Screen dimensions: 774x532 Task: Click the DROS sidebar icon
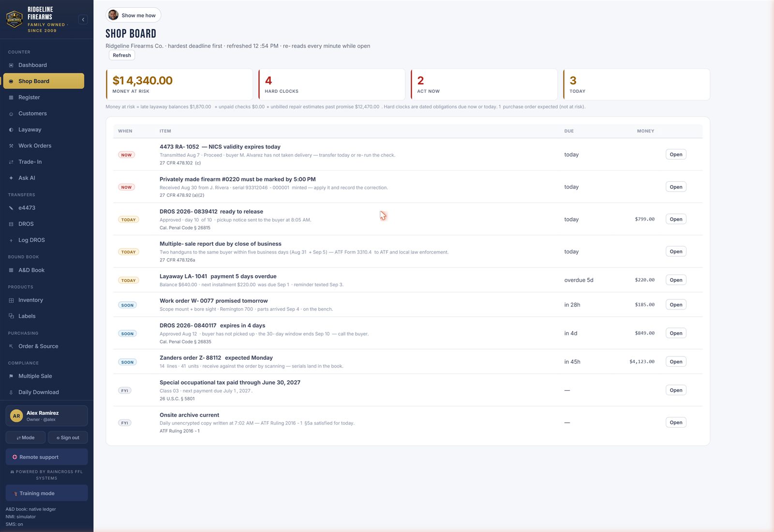(x=11, y=224)
